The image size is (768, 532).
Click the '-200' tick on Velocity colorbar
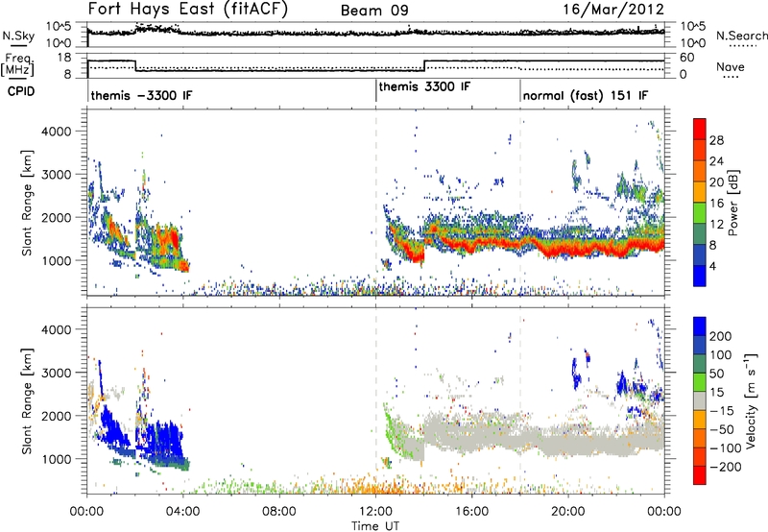726,467
